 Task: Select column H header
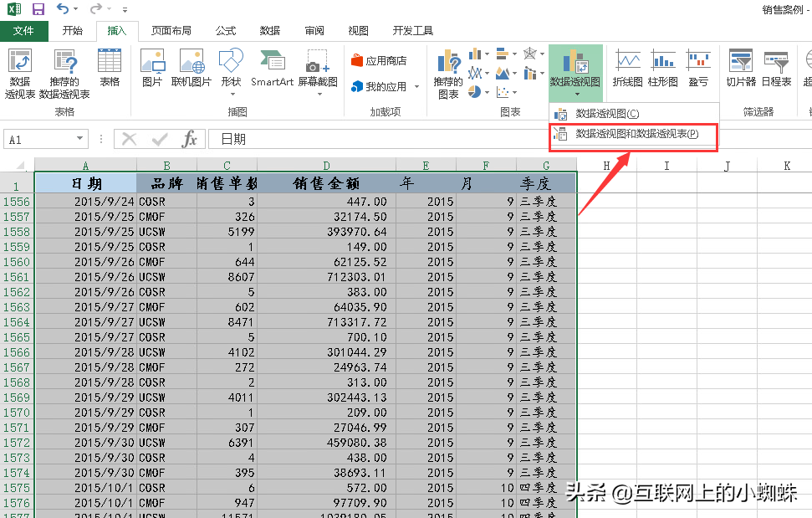(606, 165)
